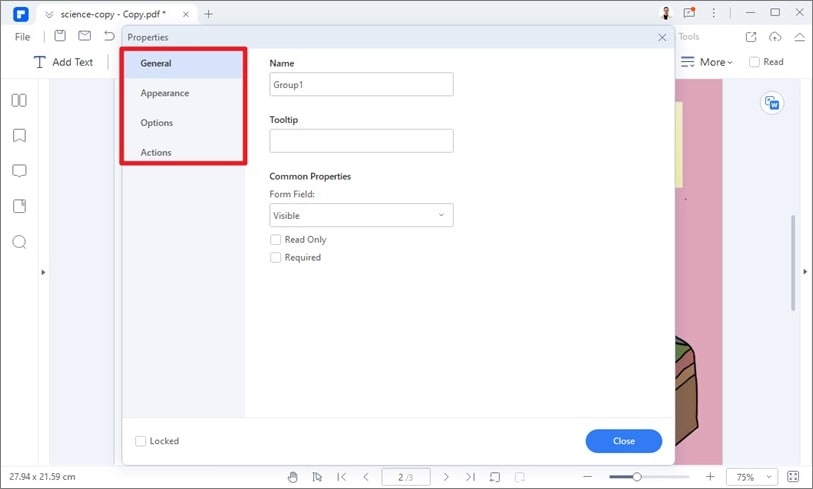The height and width of the screenshot is (489, 813).
Task: Click the save icon in toolbar
Action: [x=60, y=36]
